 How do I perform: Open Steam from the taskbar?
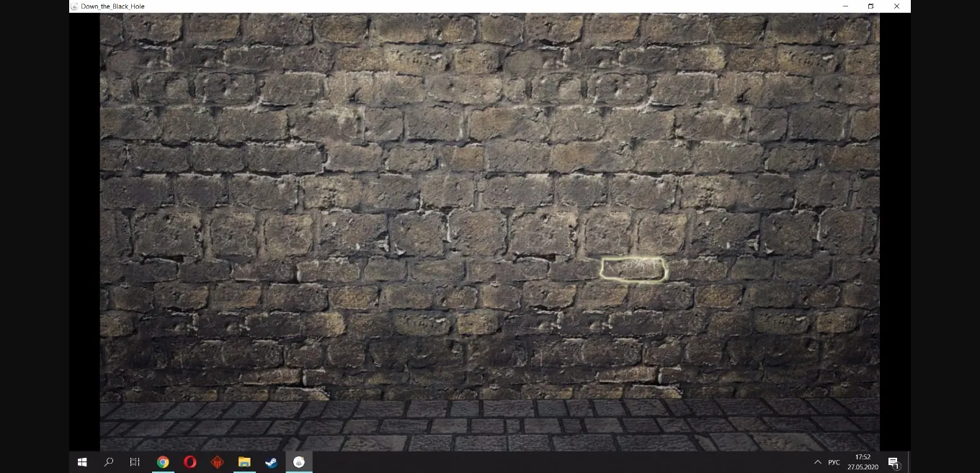tap(271, 462)
